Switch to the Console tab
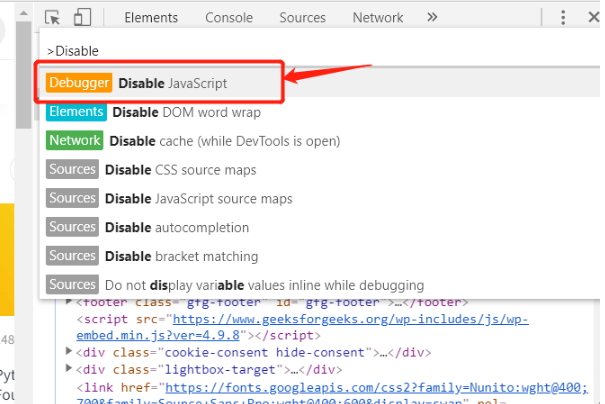 point(229,17)
